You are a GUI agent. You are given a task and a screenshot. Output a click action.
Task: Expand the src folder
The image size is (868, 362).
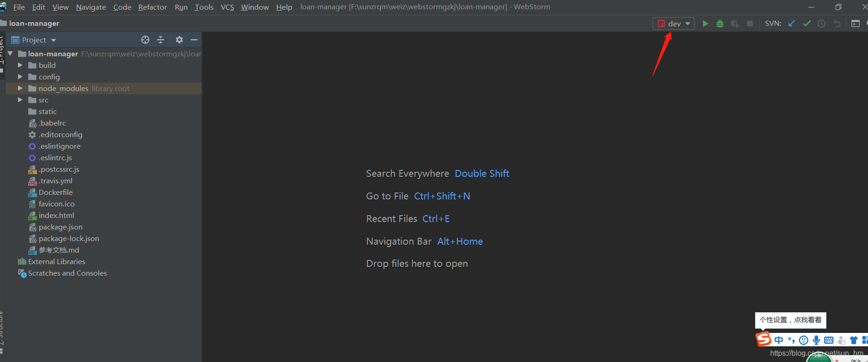(x=20, y=100)
